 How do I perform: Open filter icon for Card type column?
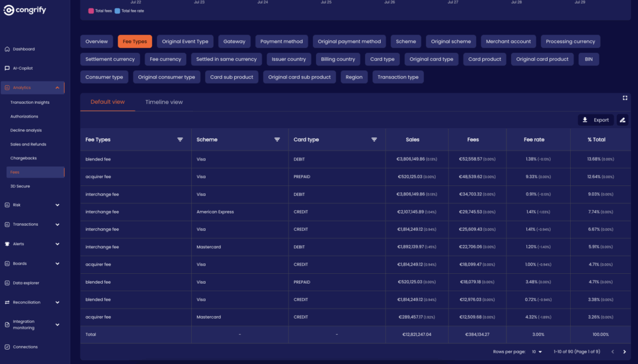click(x=374, y=140)
